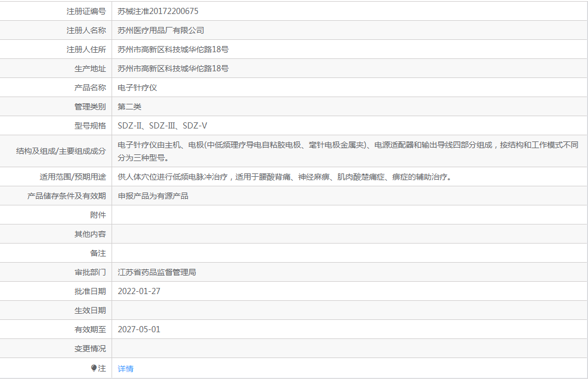Select product name 电子针疗仪
Screen dimensions: 588x385
tap(137, 88)
